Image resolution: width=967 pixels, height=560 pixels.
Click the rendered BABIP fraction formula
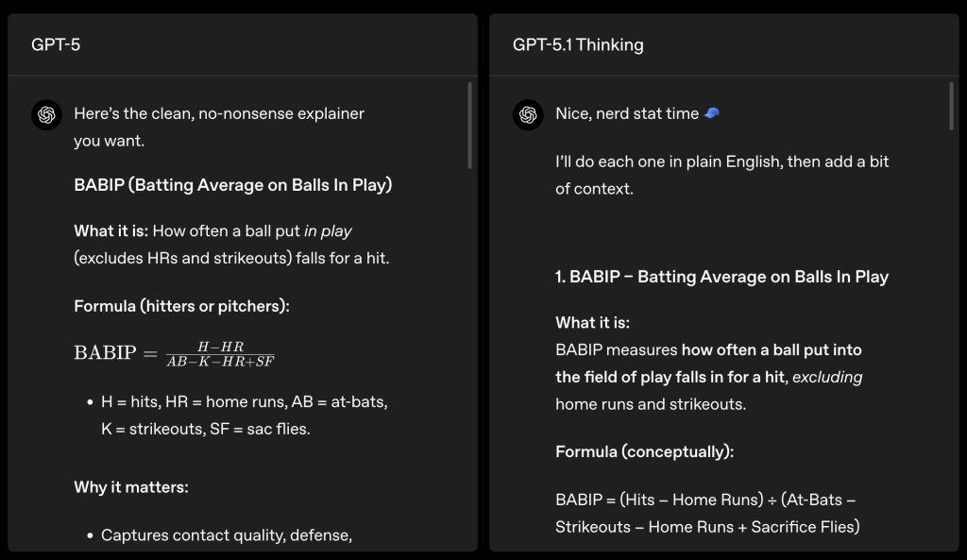click(174, 352)
